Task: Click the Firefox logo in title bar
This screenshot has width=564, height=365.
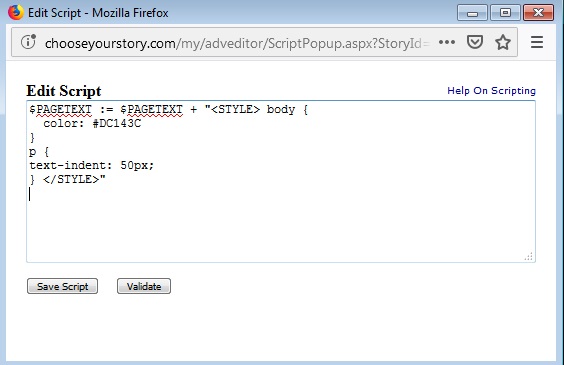Action: [x=16, y=13]
